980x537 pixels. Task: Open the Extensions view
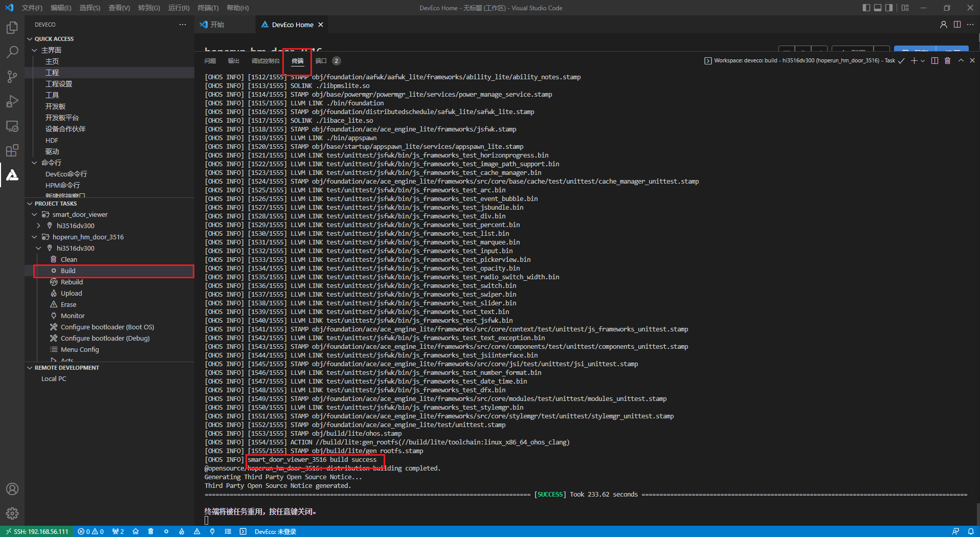point(12,150)
